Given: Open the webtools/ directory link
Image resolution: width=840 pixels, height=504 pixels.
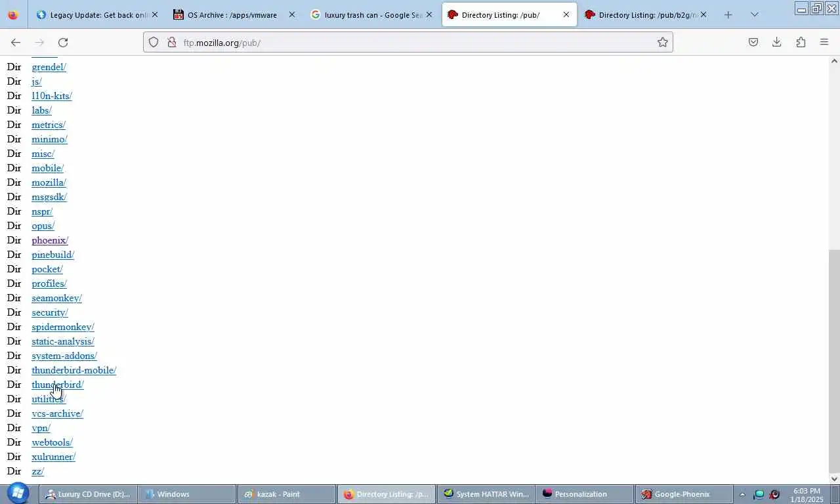Looking at the screenshot, I should (x=52, y=442).
